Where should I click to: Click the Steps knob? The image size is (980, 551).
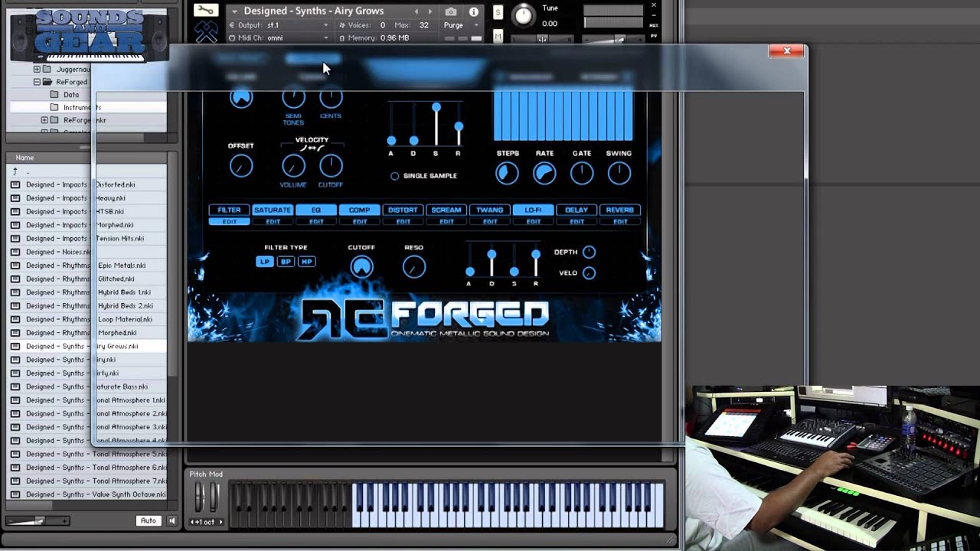click(507, 174)
